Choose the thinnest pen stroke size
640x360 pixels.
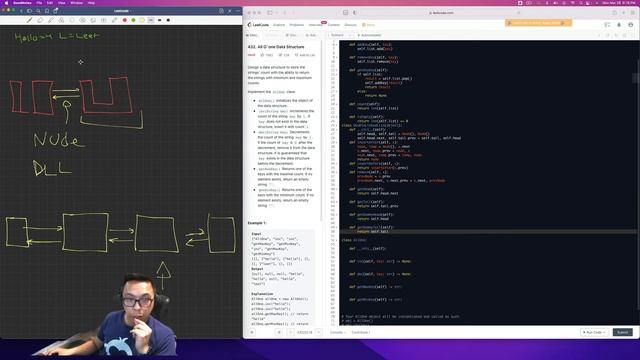point(151,20)
